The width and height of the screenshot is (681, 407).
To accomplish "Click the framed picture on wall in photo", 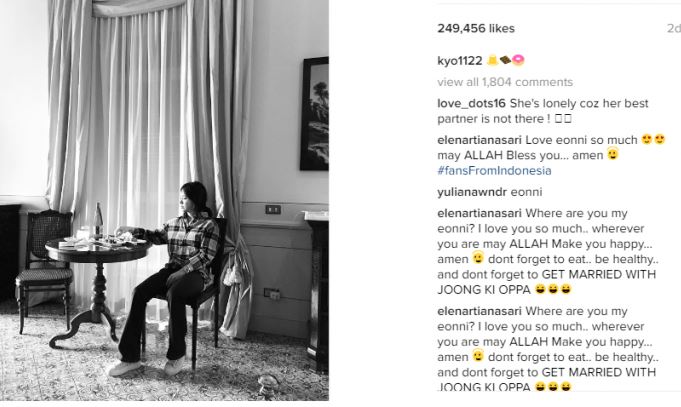I will pos(314,114).
